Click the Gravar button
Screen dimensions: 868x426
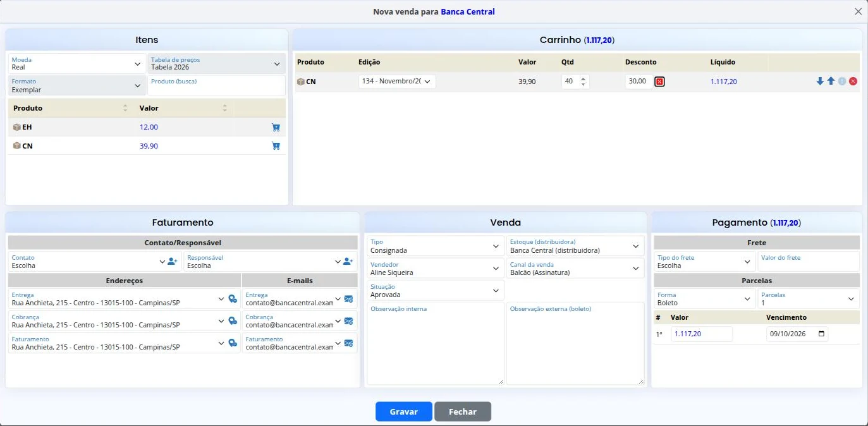coord(404,411)
